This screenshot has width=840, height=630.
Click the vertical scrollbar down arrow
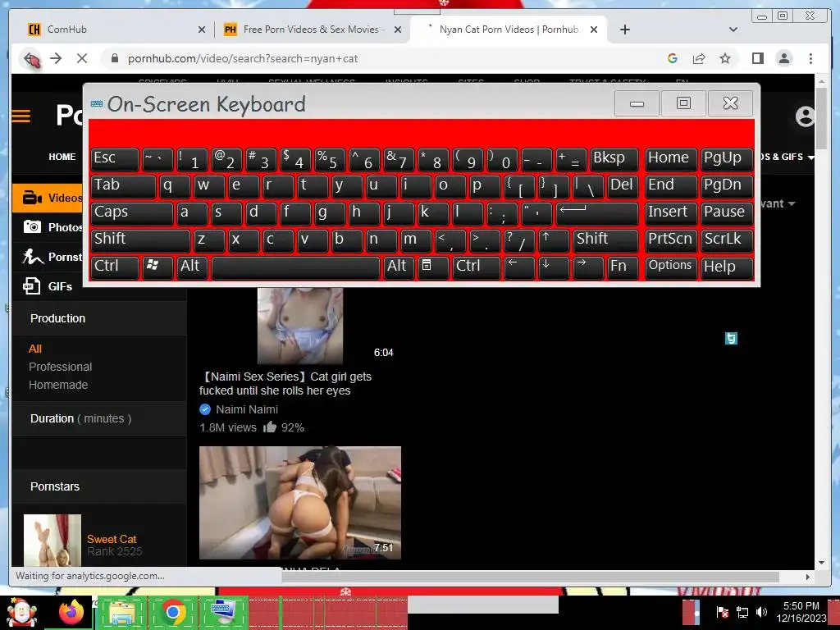pyautogui.click(x=822, y=563)
